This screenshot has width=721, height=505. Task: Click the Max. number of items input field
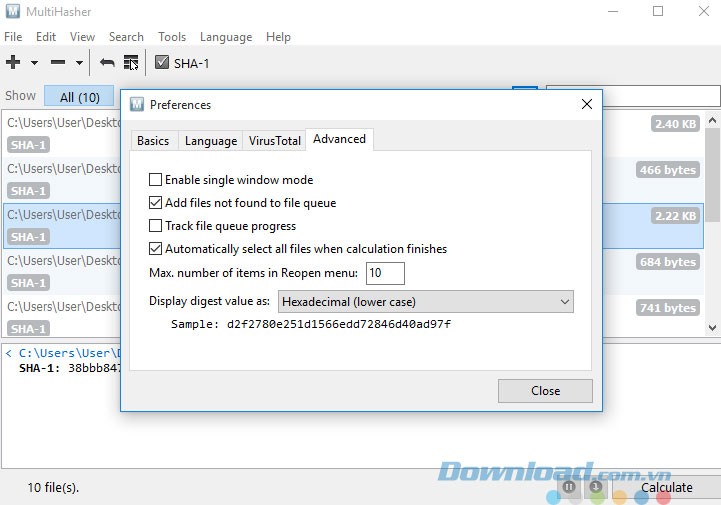coord(385,273)
